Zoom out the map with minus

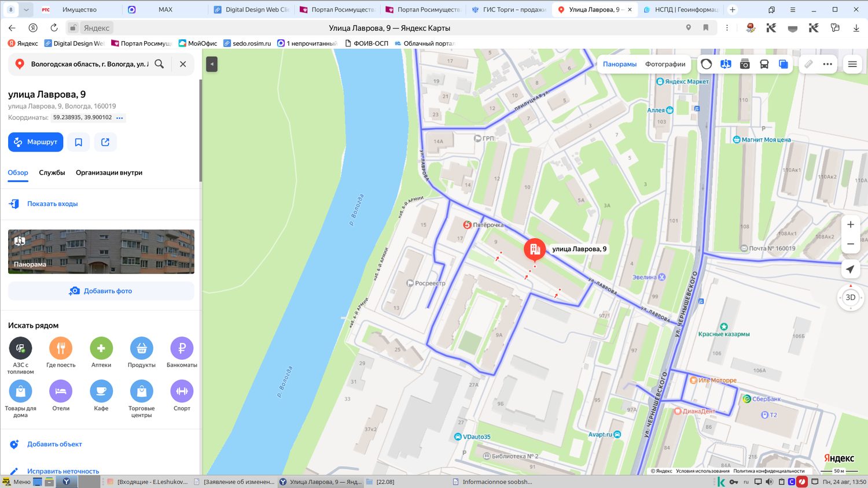(x=851, y=244)
